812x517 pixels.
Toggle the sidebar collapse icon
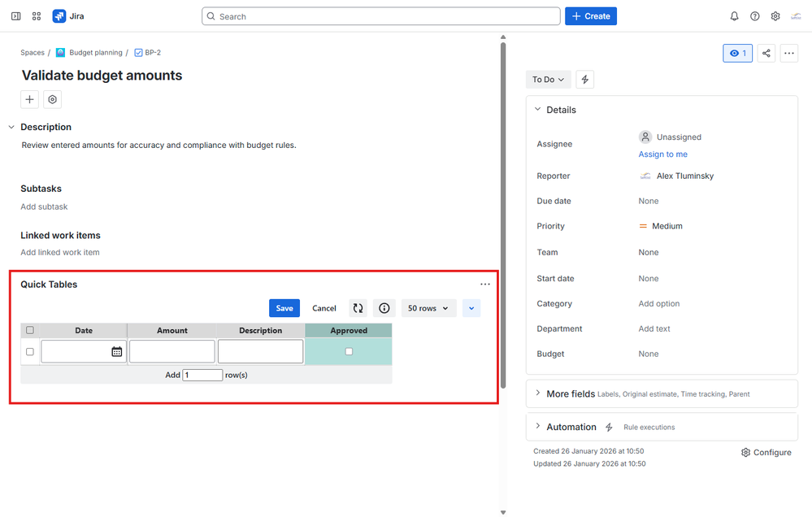tap(16, 16)
